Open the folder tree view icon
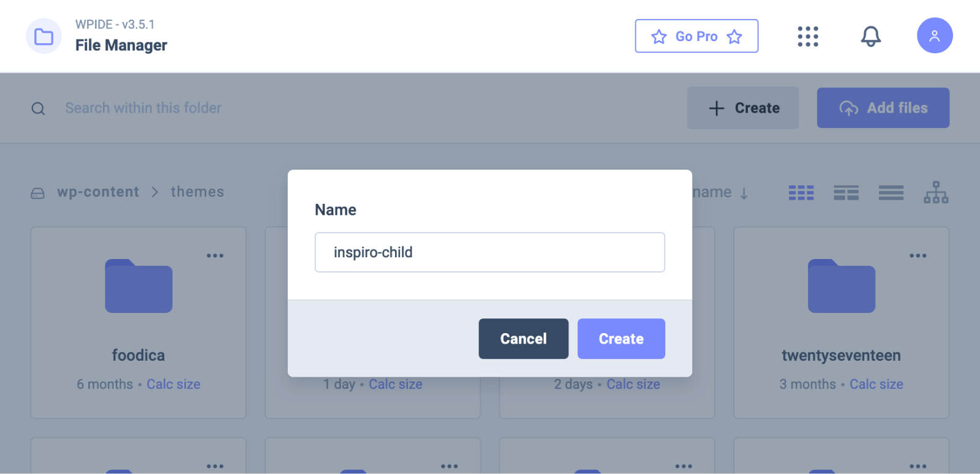This screenshot has height=474, width=980. [936, 192]
